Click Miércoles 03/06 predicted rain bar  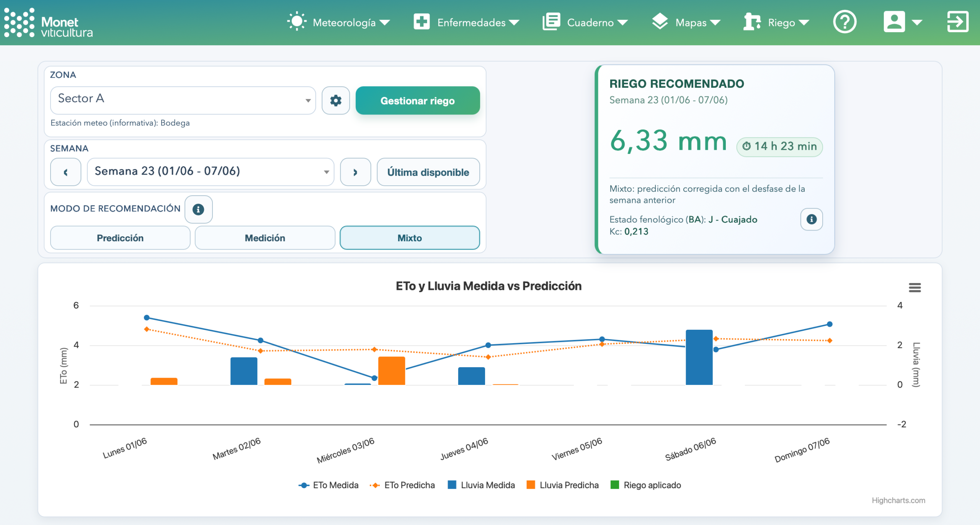click(x=392, y=371)
